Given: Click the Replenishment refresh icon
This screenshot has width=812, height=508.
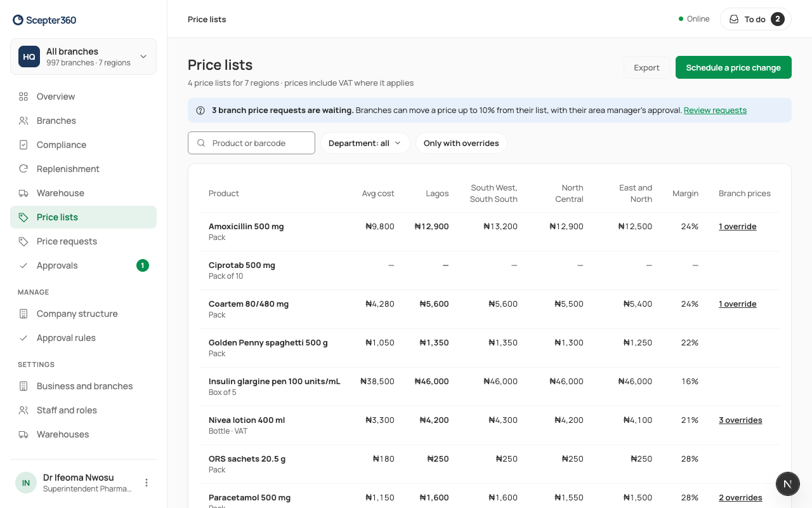Looking at the screenshot, I should 23,169.
